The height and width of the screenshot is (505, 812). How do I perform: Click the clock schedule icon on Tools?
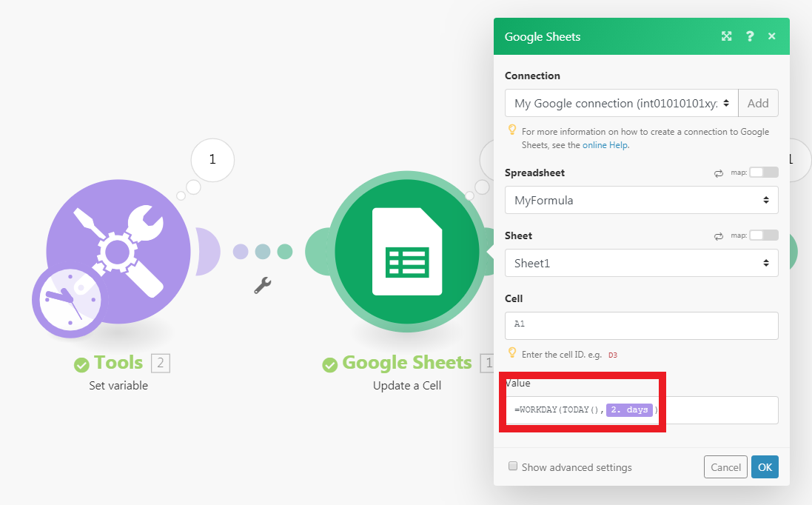[x=70, y=301]
